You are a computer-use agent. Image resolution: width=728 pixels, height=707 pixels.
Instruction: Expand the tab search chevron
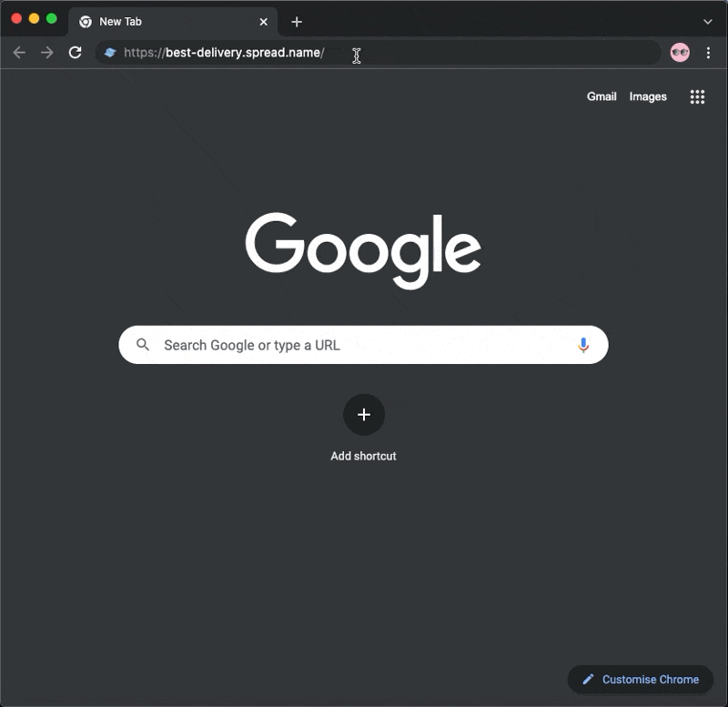708,21
